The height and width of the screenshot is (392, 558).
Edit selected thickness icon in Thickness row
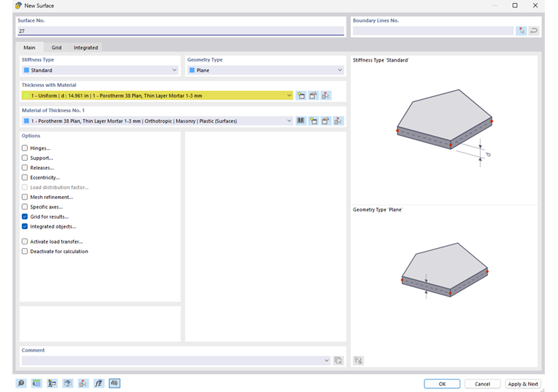[314, 95]
